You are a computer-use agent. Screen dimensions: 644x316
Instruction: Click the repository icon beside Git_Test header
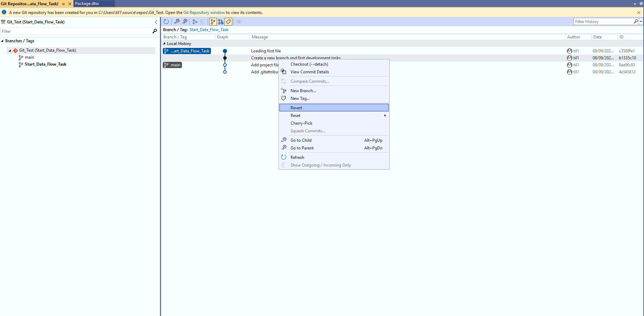3,22
